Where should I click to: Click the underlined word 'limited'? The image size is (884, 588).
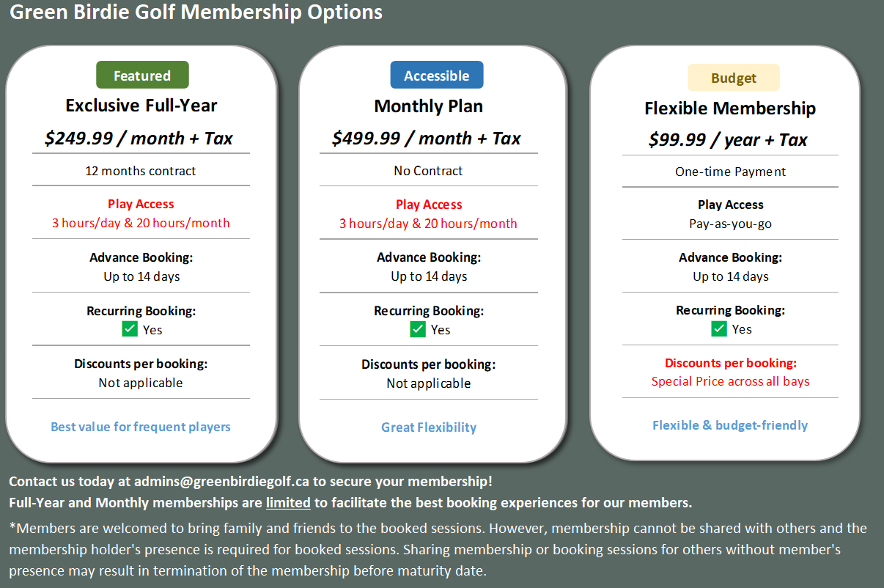tap(288, 503)
